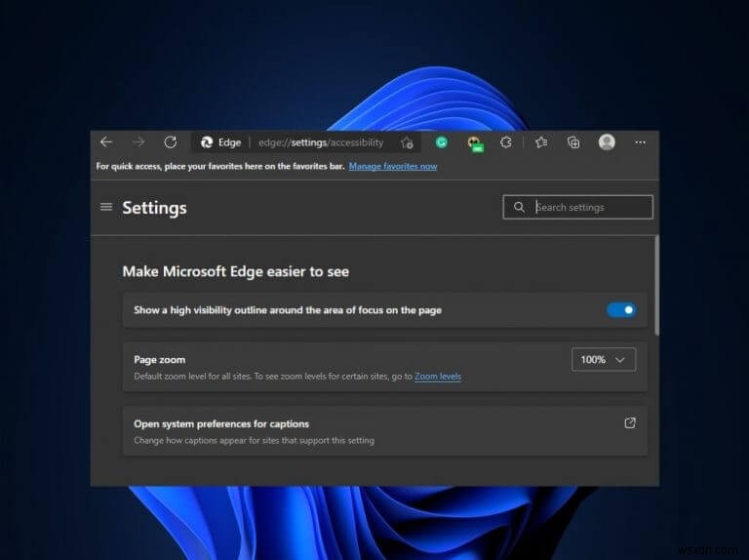Click the Edge logo in address bar

pos(207,142)
